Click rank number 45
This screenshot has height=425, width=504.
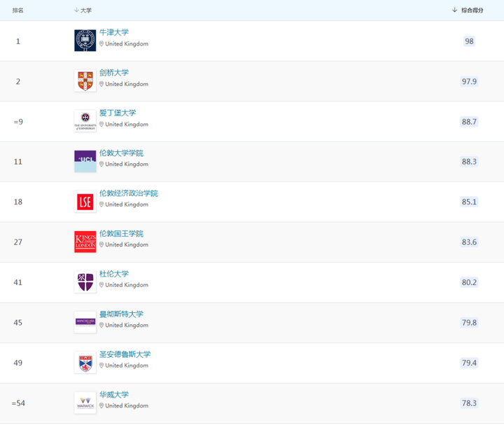pos(18,323)
